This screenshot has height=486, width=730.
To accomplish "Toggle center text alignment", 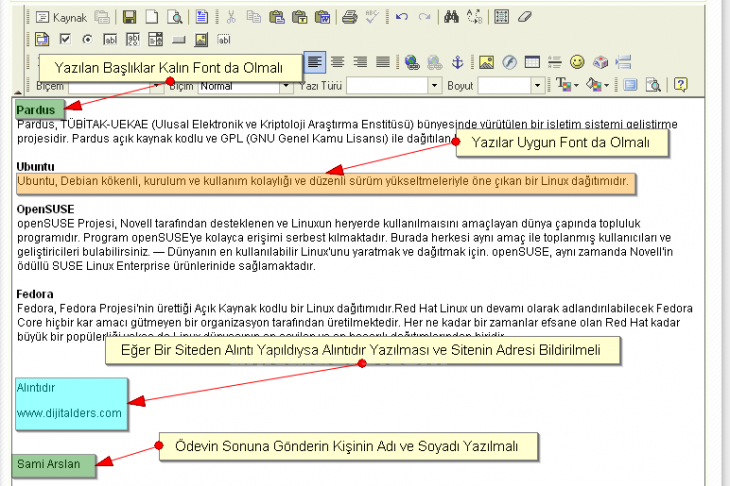I will [338, 62].
